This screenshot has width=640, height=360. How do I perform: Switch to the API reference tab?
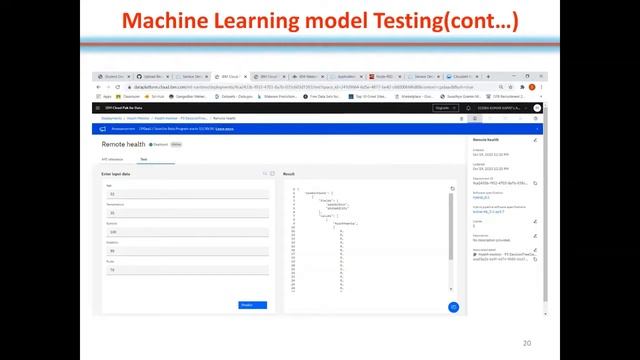pos(112,159)
